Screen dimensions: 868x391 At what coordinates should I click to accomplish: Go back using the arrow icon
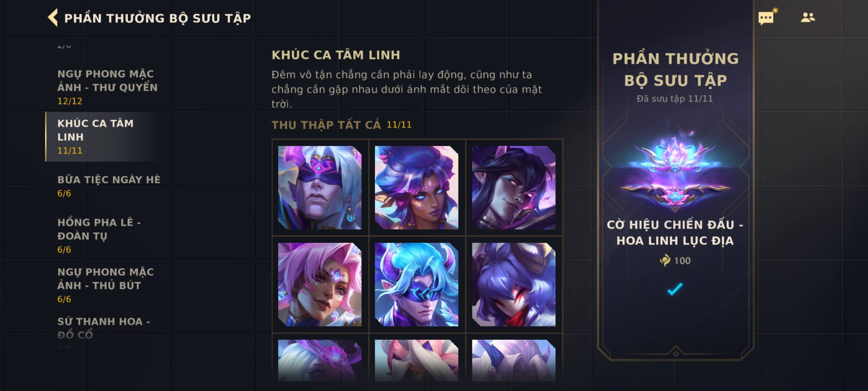[x=53, y=18]
